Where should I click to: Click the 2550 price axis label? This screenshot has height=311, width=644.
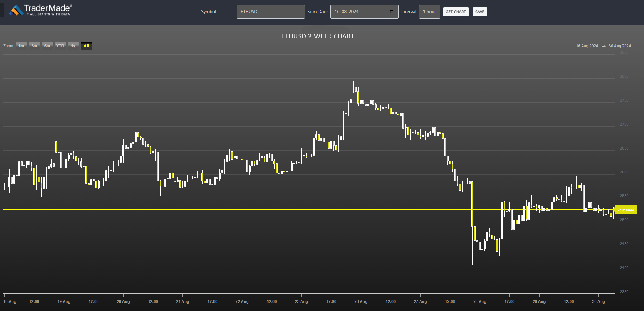[x=624, y=196]
